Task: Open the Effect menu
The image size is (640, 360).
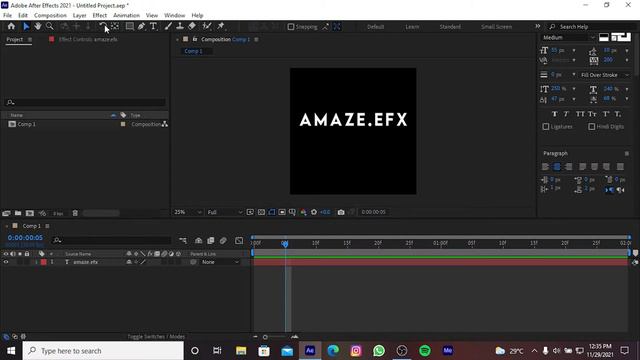Action: (x=100, y=15)
